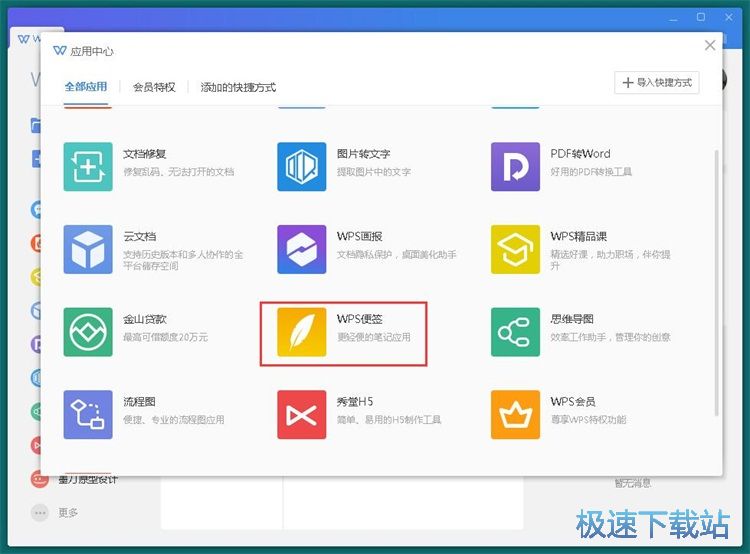Switch to the 会员特权 tab
The image size is (750, 554).
[x=154, y=87]
